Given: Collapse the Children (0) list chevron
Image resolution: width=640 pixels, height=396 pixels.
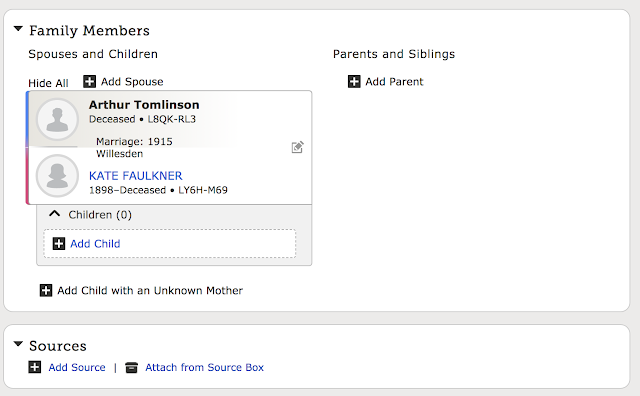Looking at the screenshot, I should tap(55, 214).
